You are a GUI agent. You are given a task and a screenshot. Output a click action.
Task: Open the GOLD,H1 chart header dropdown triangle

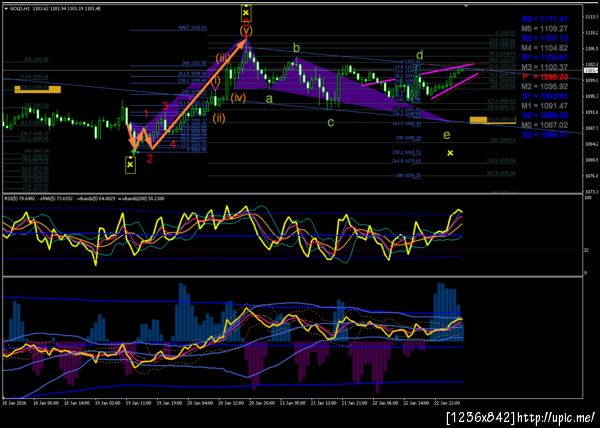pyautogui.click(x=6, y=8)
